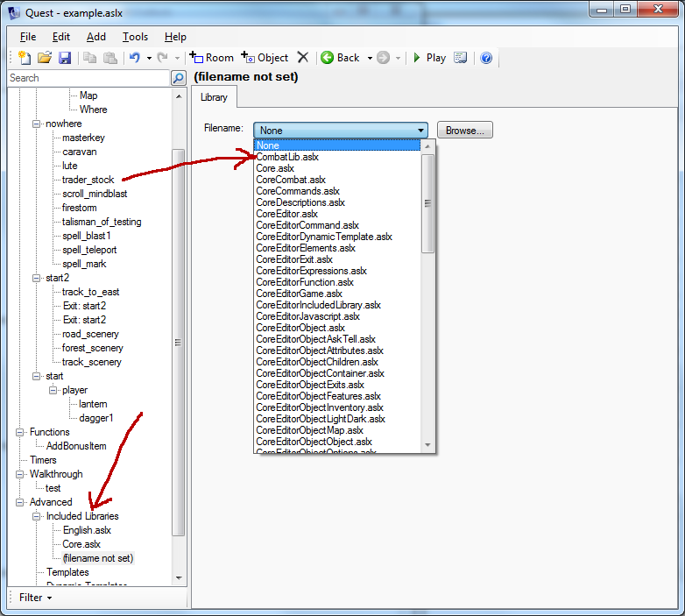
Task: Click the New game file icon
Action: 24,58
